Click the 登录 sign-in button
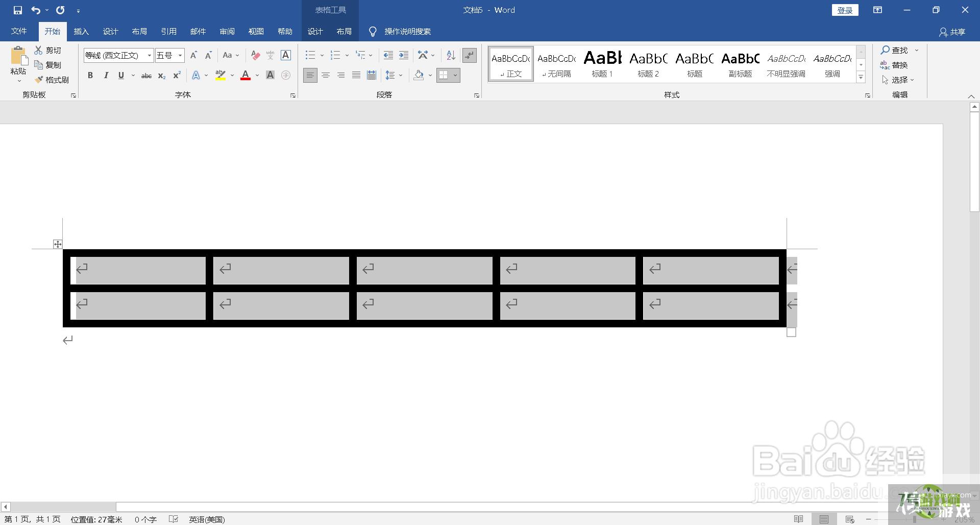 (845, 10)
